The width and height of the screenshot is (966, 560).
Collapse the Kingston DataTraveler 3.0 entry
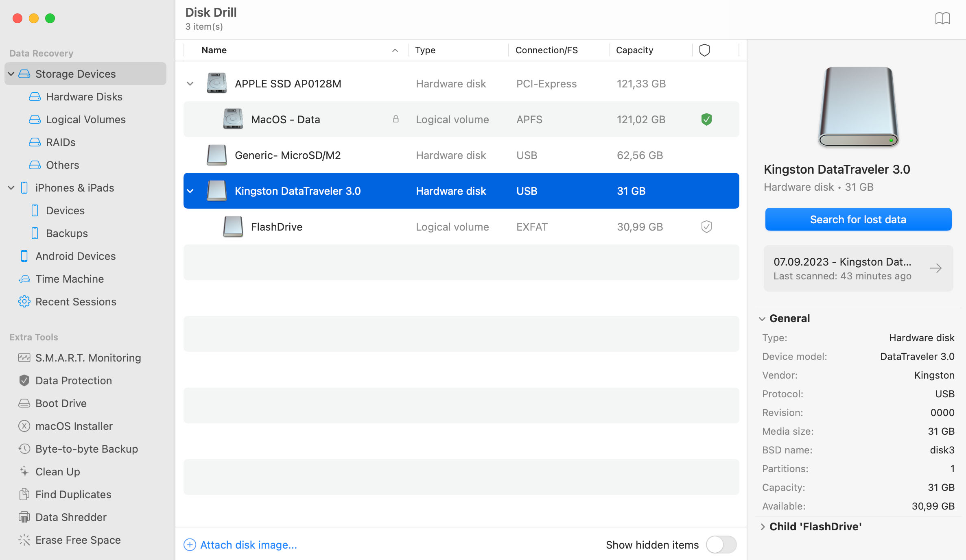click(x=190, y=191)
